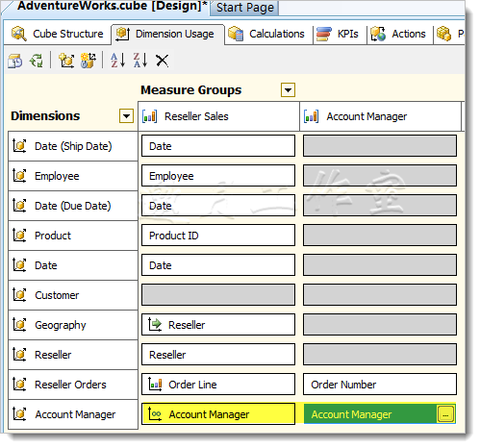480x448 pixels.
Task: Sort dimensions ascending A to Z
Action: tap(117, 61)
